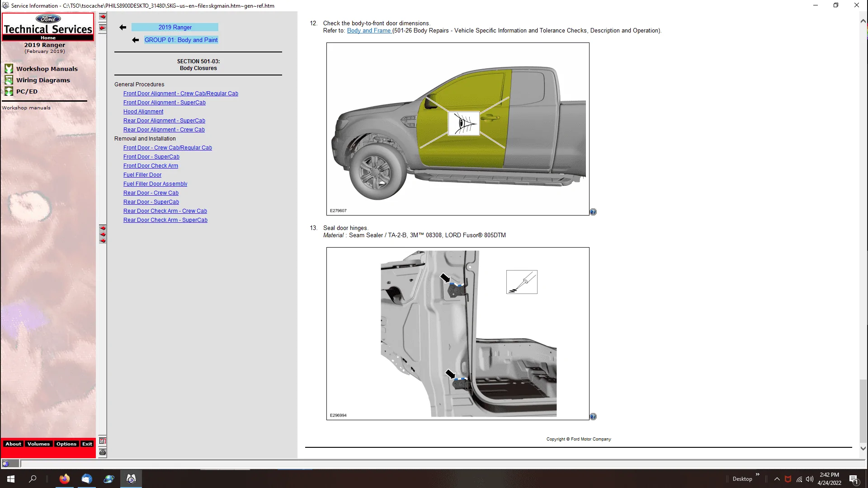Click the help icon beside illustration E296994
Screen dimensions: 868x488
click(x=593, y=417)
